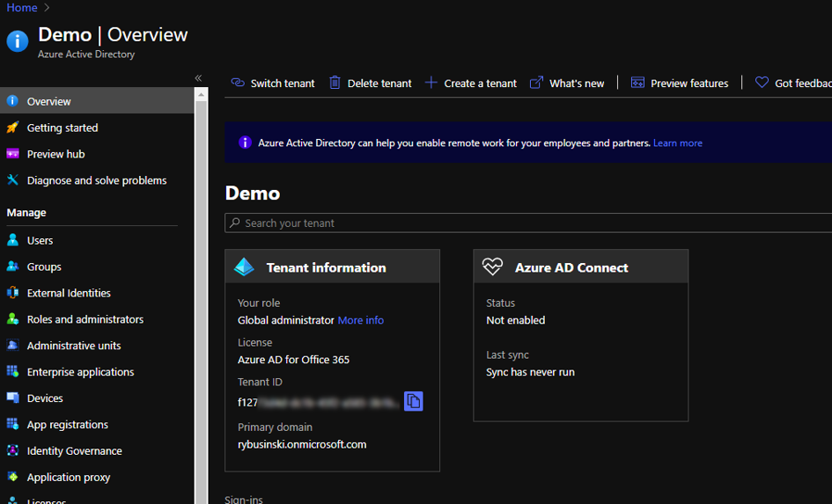Click the Home breadcrumb link

coord(22,7)
